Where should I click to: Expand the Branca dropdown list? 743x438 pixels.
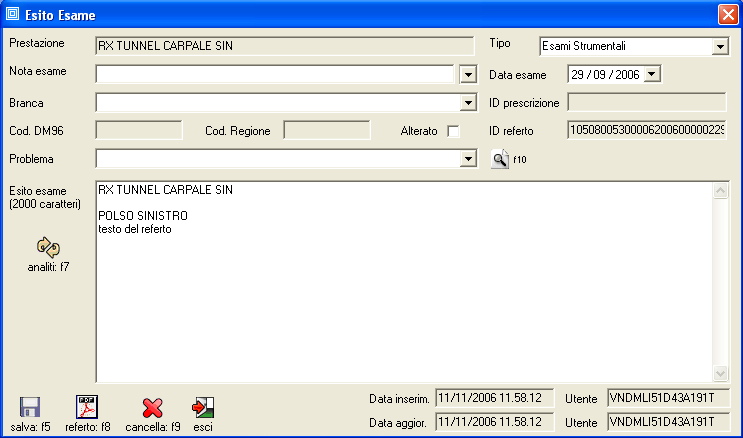coord(468,102)
